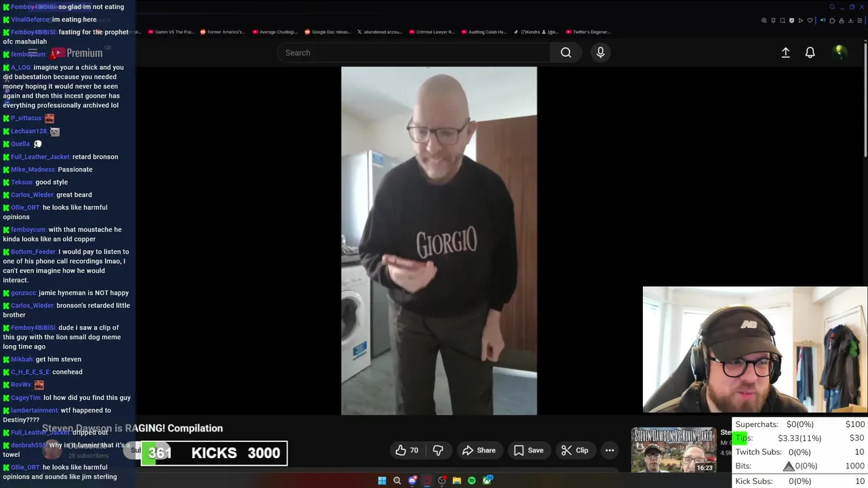The width and height of the screenshot is (868, 488).
Task: Open browser extensions cube icon
Action: point(832,20)
